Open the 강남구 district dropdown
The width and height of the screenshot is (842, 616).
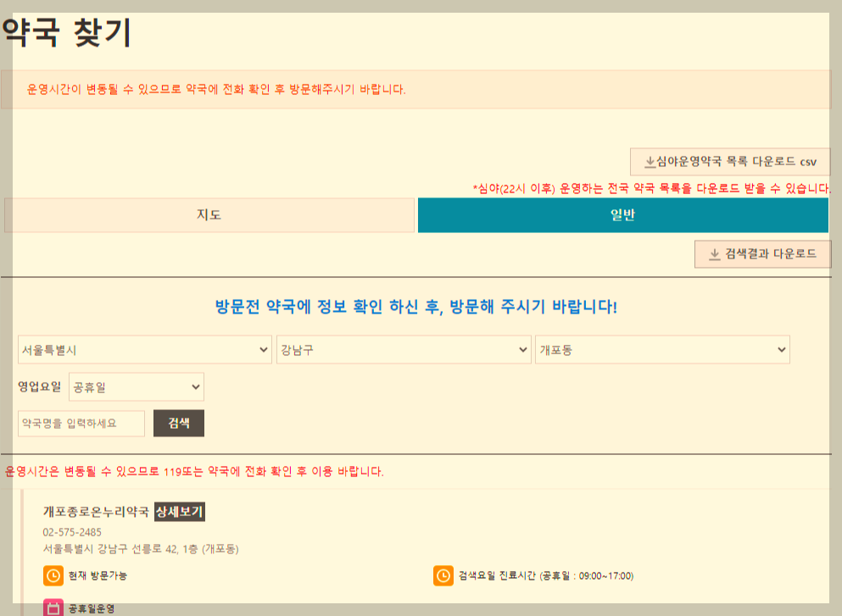(404, 350)
